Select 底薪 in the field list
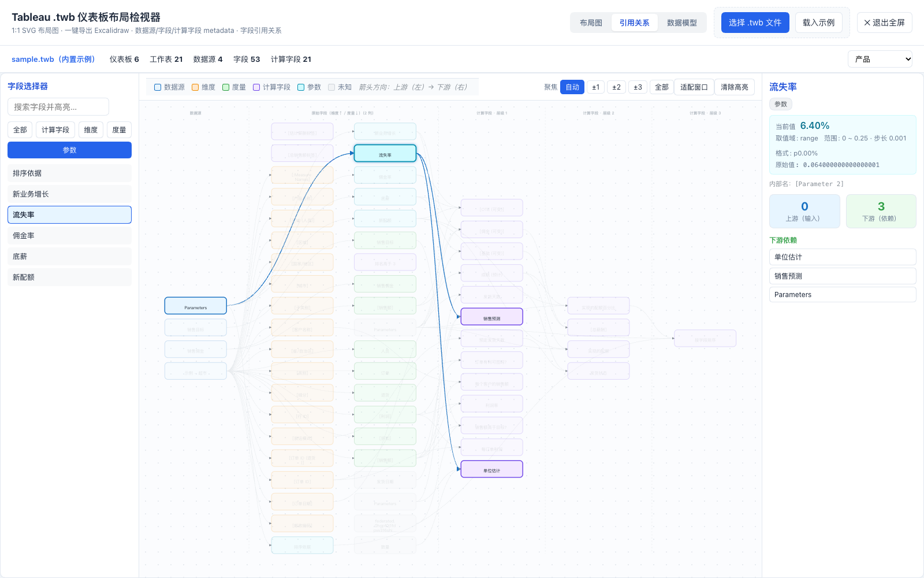The width and height of the screenshot is (924, 578). (x=69, y=257)
